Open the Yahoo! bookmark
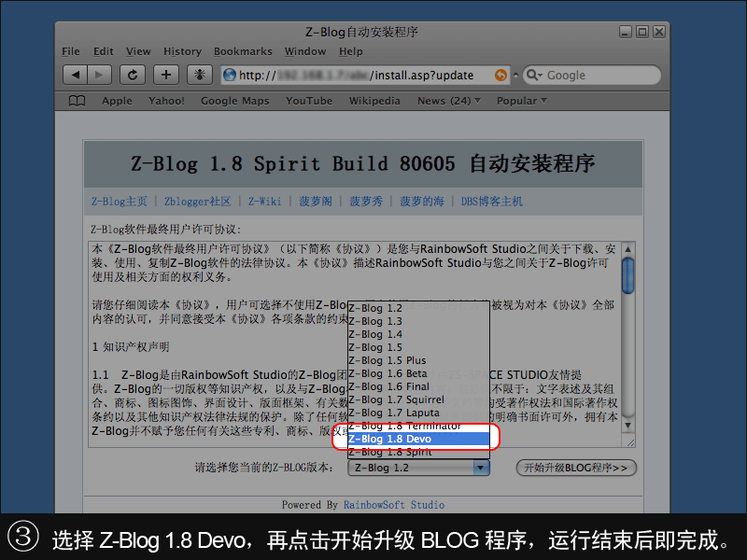This screenshot has width=747, height=560. 166,101
